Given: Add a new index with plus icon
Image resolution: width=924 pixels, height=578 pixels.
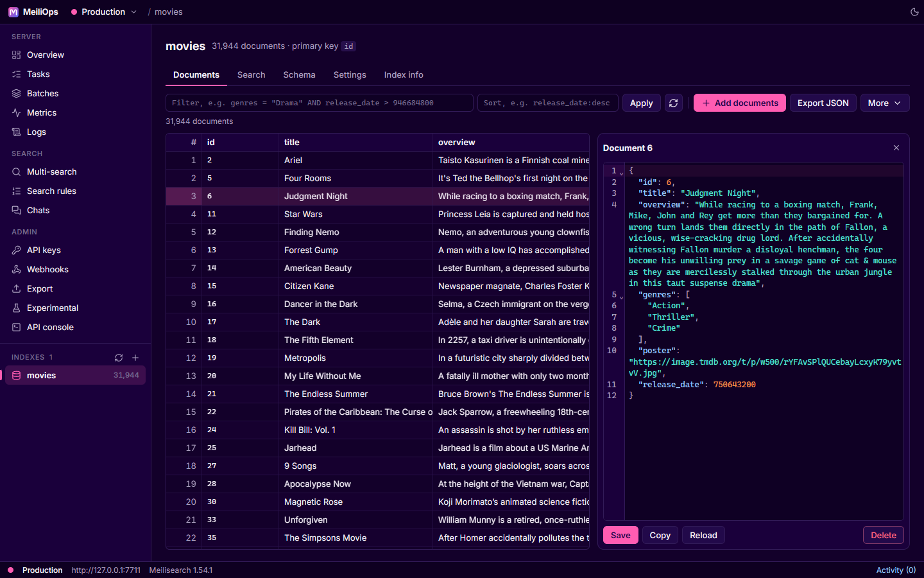Looking at the screenshot, I should pos(135,358).
